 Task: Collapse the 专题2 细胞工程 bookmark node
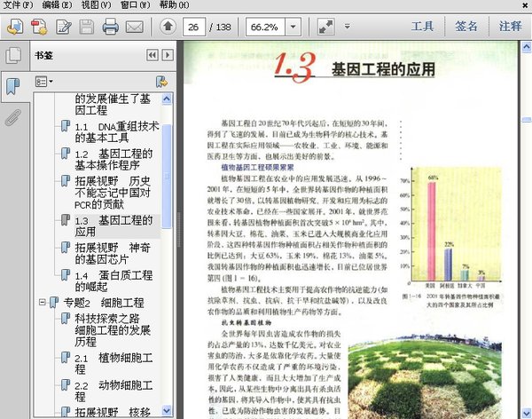point(42,303)
